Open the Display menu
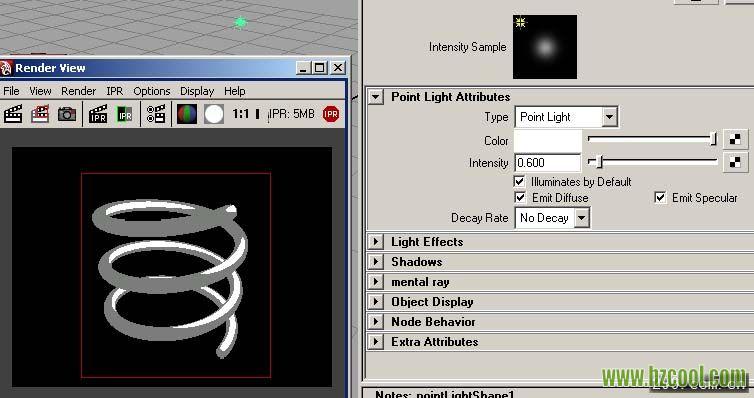This screenshot has height=398, width=754. coord(197,91)
